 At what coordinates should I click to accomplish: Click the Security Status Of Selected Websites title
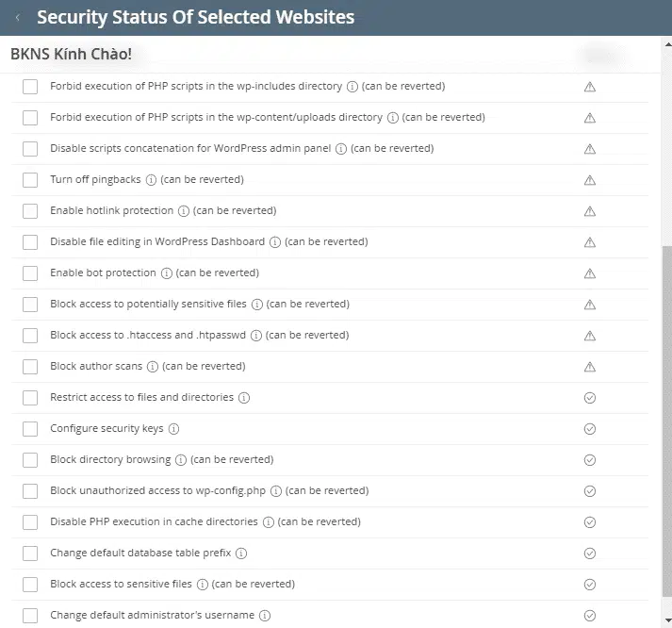(195, 18)
